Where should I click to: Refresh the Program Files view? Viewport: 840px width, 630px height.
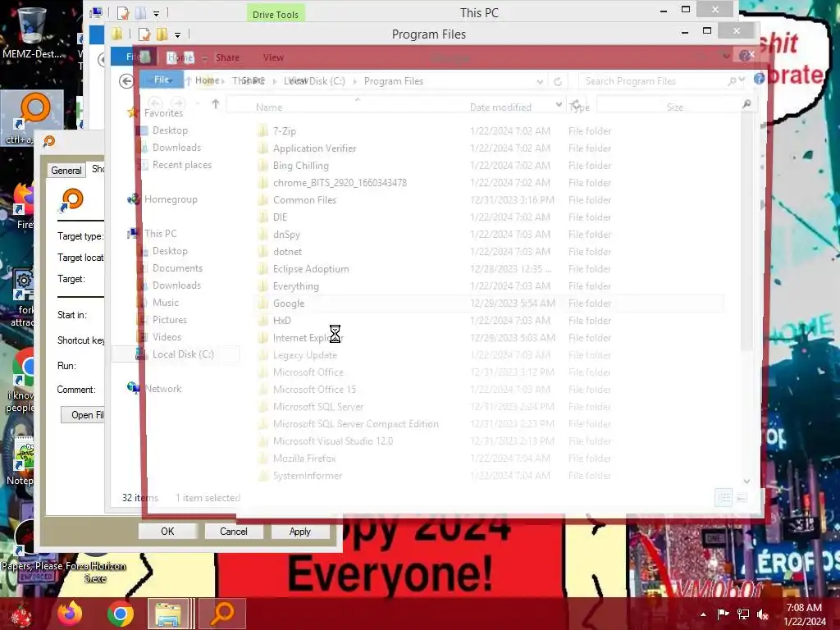pos(558,81)
